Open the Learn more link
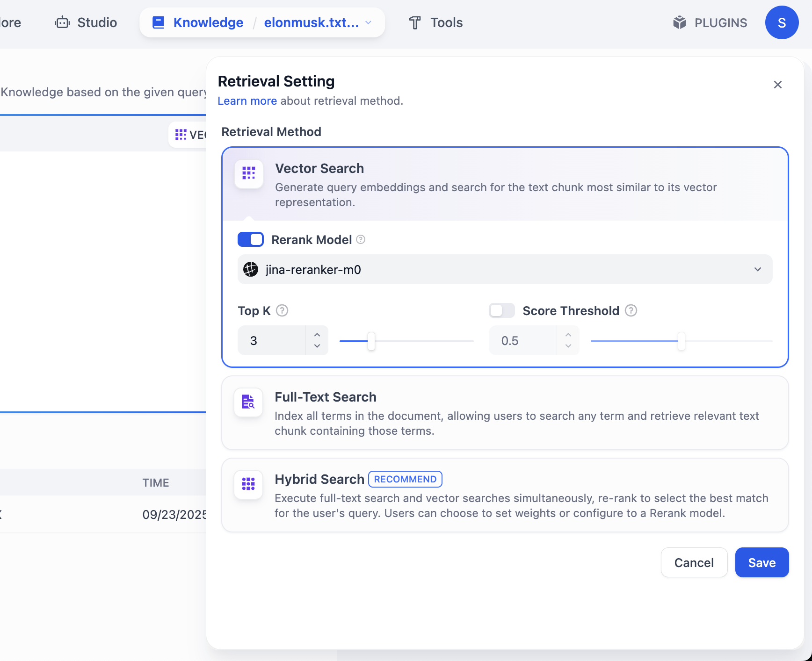This screenshot has width=812, height=661. click(247, 101)
